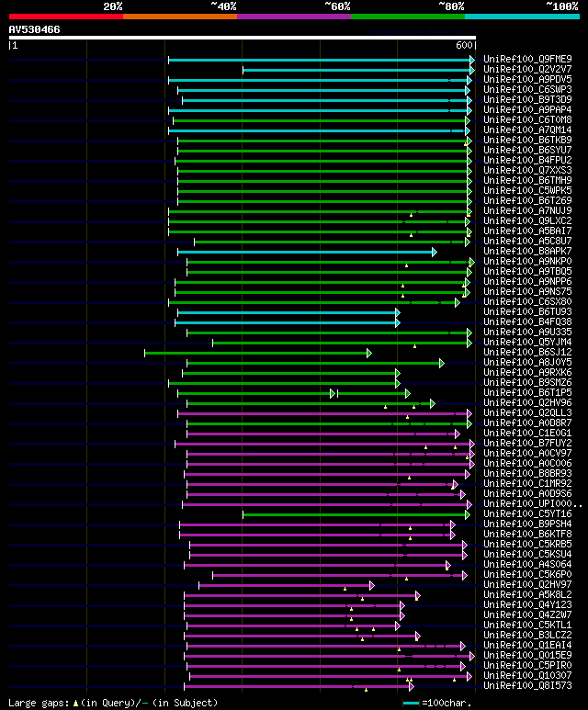The height and width of the screenshot is (710, 588).
Task: Click the UniRef100_Q2HV97 label
Action: tap(527, 585)
